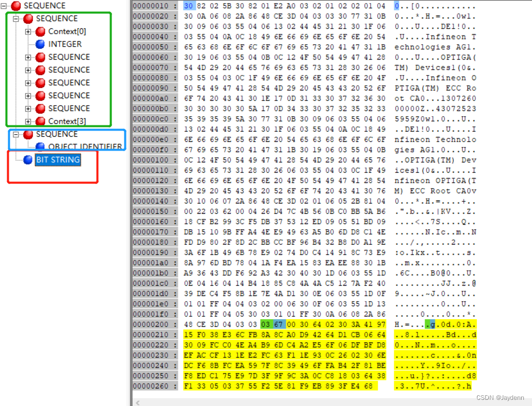Image resolution: width=532 pixels, height=406 pixels.
Task: Collapse the top-level root SEQUENCE node
Action: pyautogui.click(x=4, y=6)
